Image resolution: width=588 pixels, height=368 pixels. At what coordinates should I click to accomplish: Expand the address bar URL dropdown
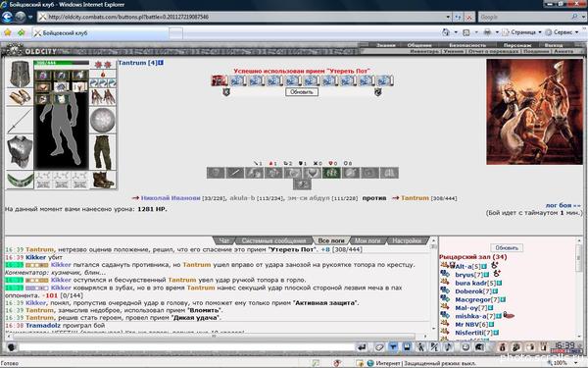448,17
